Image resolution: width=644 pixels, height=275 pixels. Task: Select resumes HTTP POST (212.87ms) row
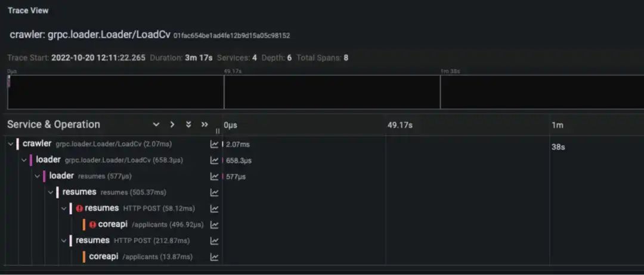(x=132, y=240)
